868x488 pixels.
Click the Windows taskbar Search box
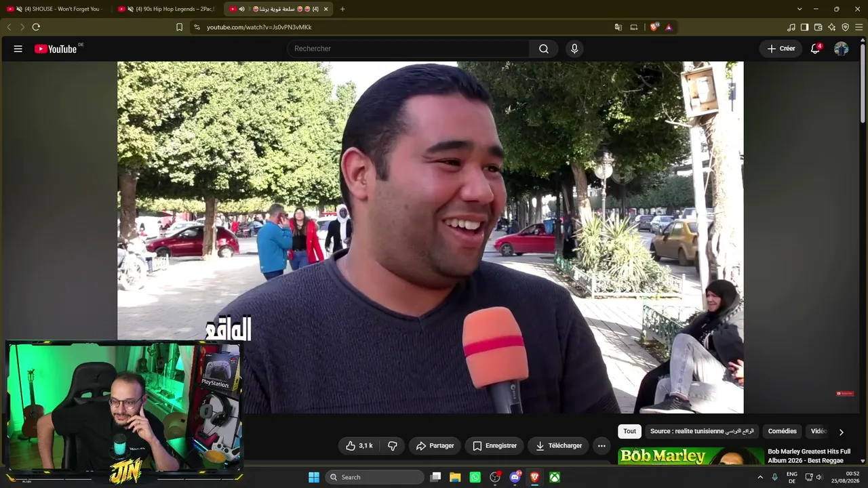(x=374, y=477)
